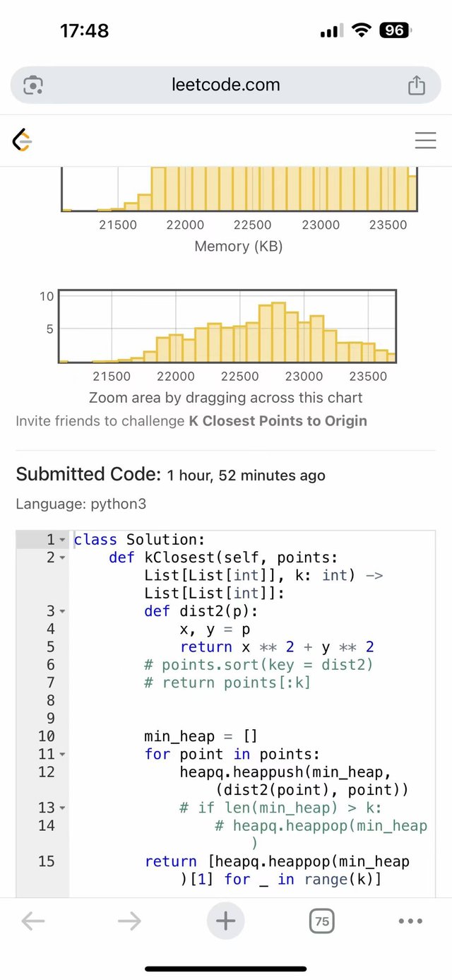Click the memory distribution overview chart
The height and width of the screenshot is (980, 452).
pyautogui.click(x=227, y=326)
